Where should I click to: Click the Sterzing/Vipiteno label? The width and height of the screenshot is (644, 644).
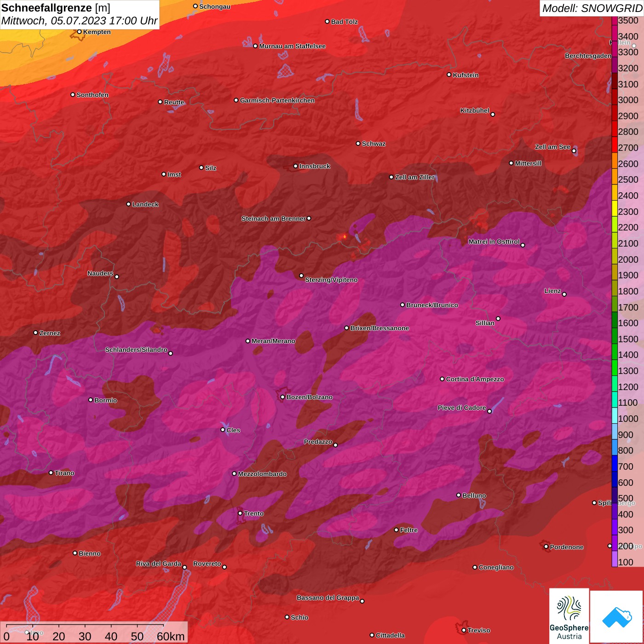(331, 280)
